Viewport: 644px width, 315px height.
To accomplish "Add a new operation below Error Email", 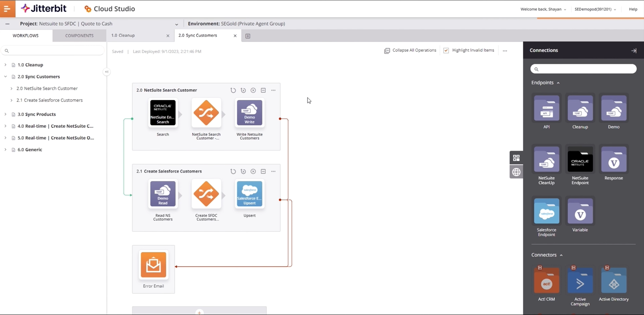I will [199, 312].
